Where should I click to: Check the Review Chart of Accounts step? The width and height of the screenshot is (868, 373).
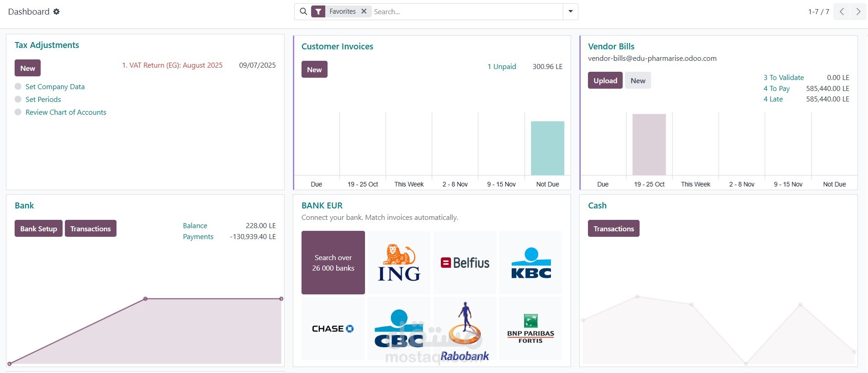coord(18,112)
